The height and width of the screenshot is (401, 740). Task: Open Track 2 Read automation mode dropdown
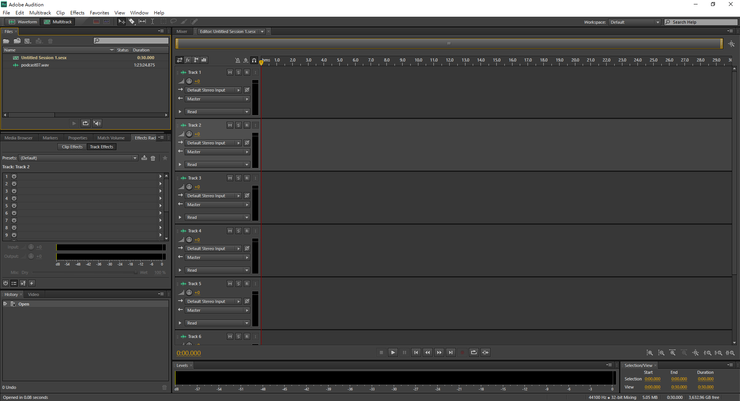coord(217,165)
